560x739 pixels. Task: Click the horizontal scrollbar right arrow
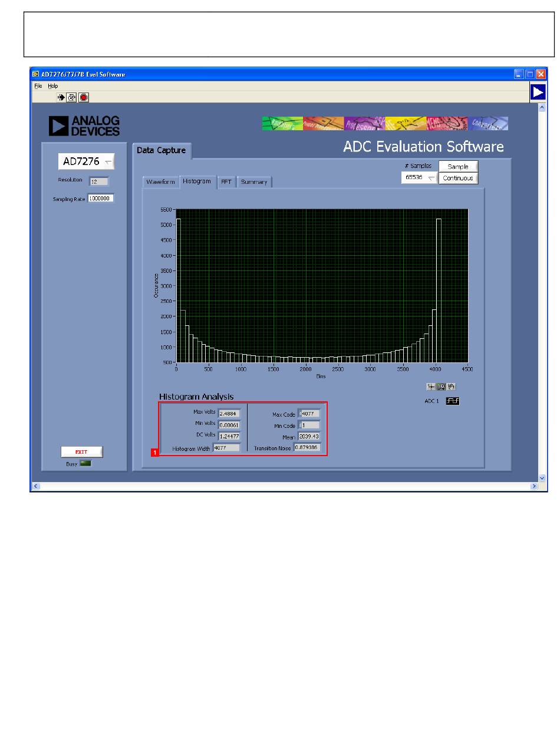tap(534, 486)
